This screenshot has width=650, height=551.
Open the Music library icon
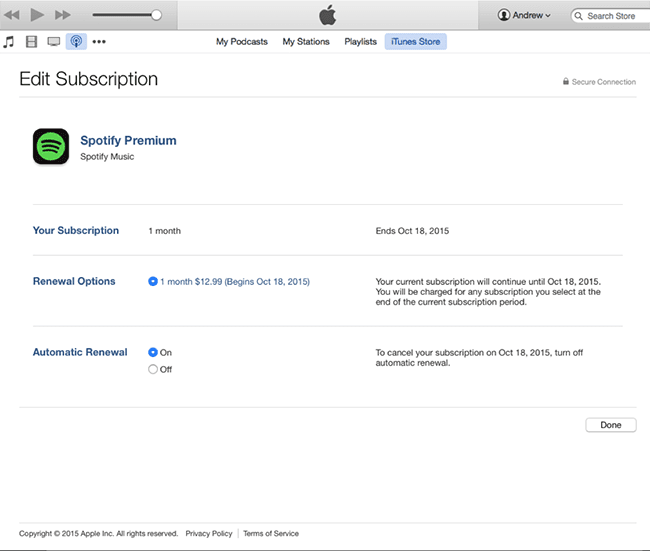pyautogui.click(x=9, y=41)
